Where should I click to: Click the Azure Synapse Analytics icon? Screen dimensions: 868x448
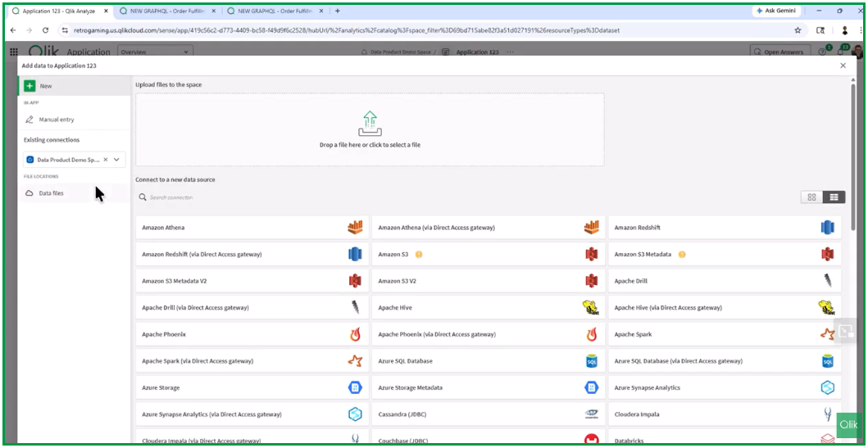827,387
